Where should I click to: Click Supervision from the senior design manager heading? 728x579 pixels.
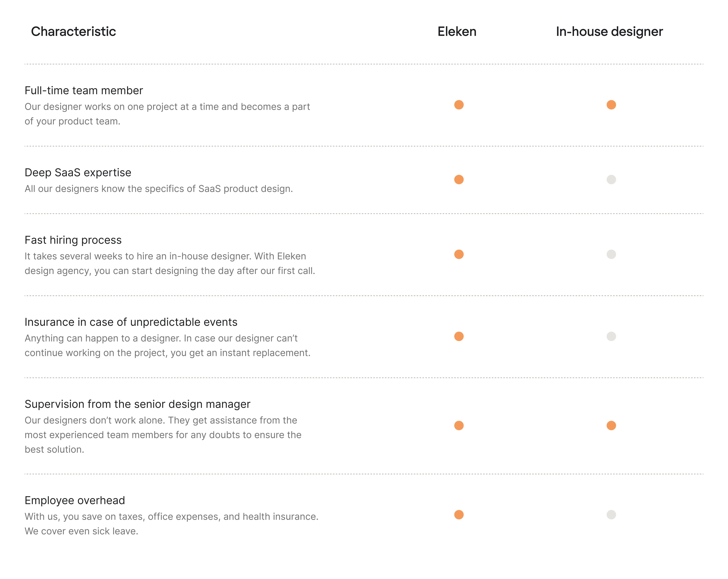pos(137,404)
